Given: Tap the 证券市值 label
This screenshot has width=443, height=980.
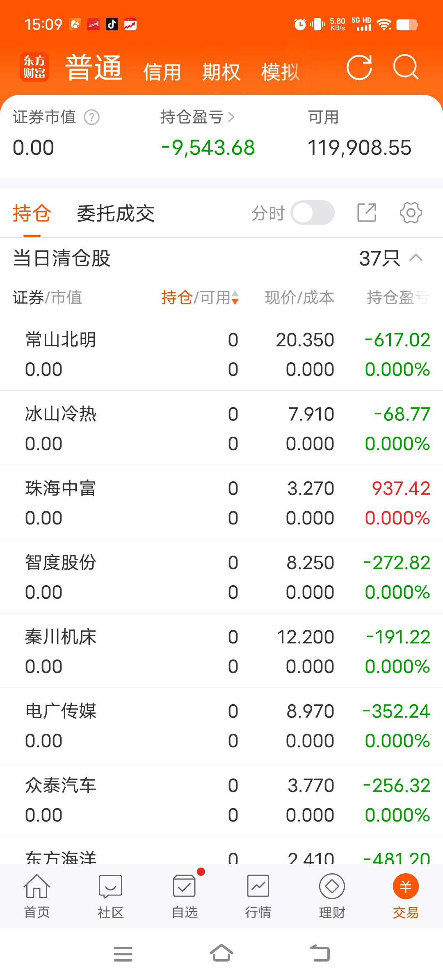Looking at the screenshot, I should (44, 117).
